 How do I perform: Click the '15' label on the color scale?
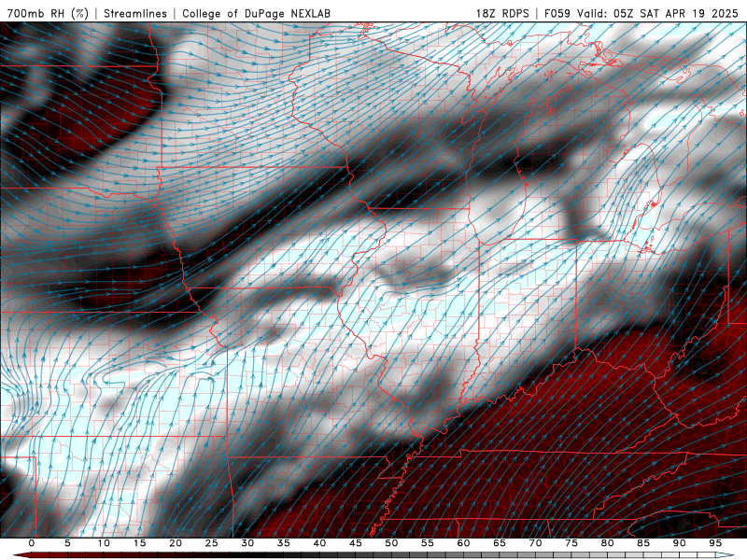(x=139, y=543)
